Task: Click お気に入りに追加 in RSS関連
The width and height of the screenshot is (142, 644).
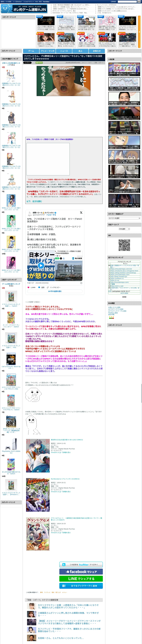Action: (114, 307)
